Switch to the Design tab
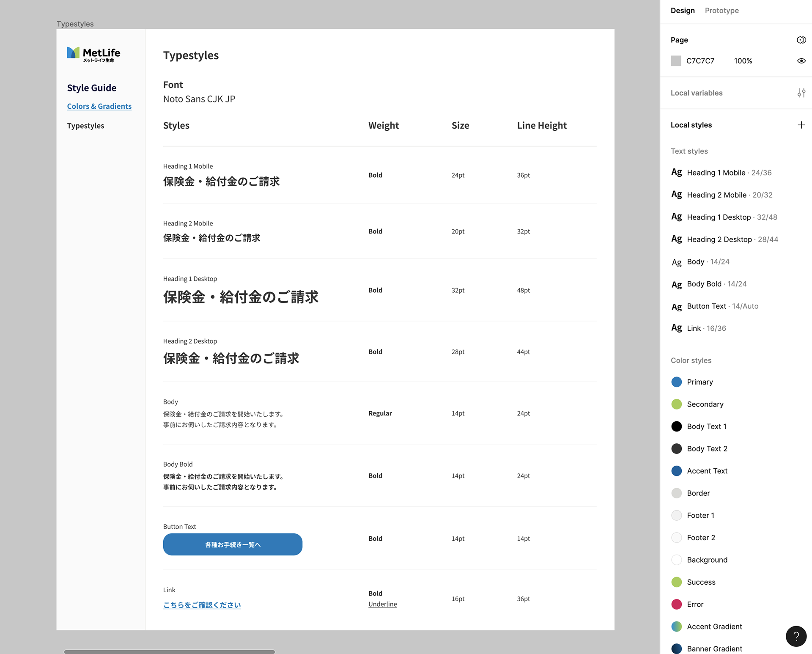The width and height of the screenshot is (812, 654). [x=682, y=11]
